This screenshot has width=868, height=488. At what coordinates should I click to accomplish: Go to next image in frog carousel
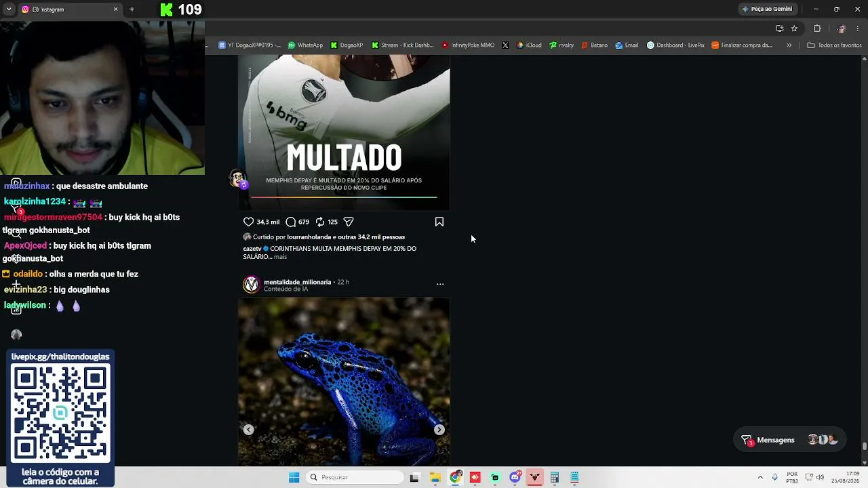(439, 430)
